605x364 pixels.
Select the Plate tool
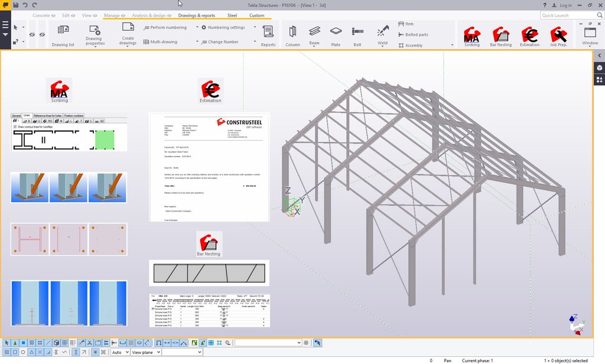(x=336, y=36)
